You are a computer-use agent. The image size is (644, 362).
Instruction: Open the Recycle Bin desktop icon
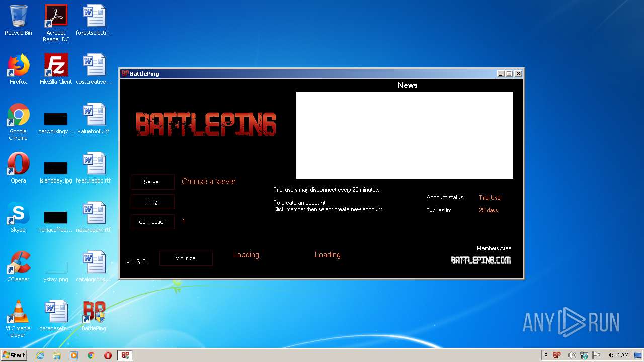click(18, 20)
